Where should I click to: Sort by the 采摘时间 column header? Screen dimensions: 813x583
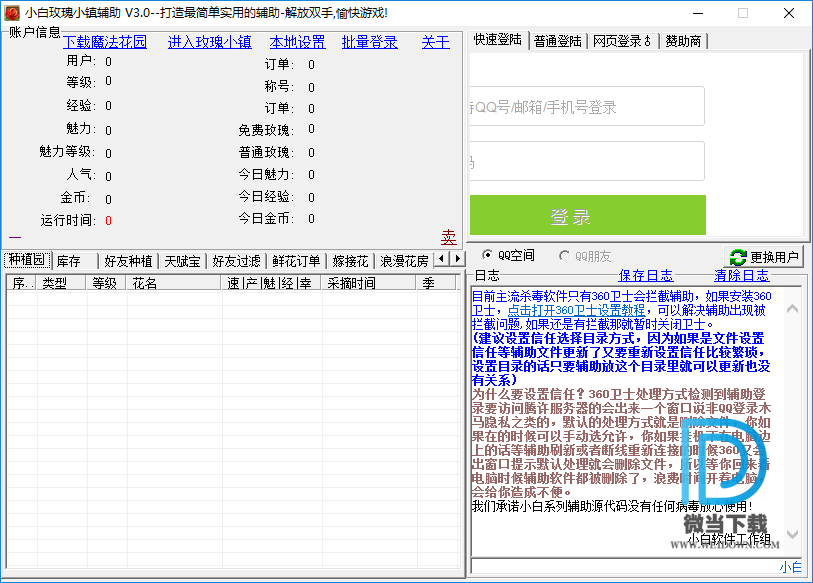click(x=369, y=283)
